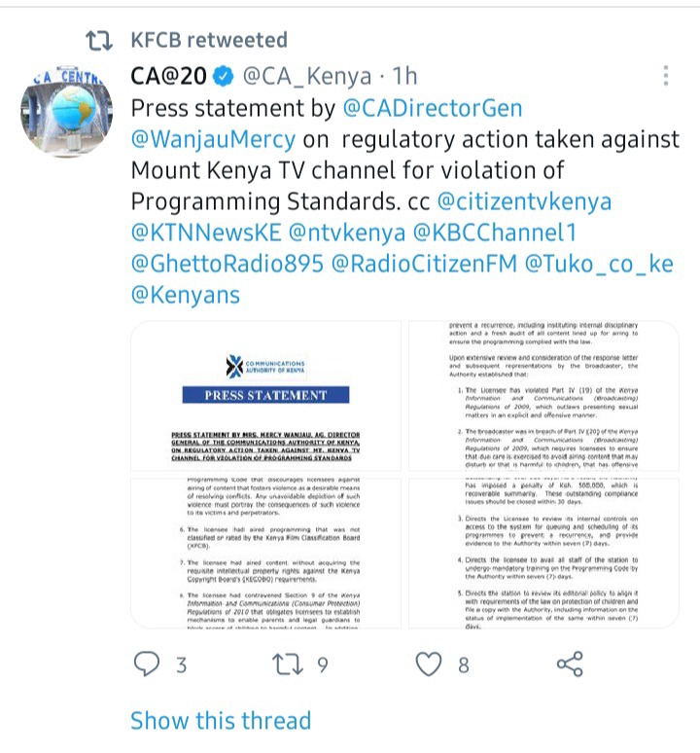Open the @citizentvkenya mention

[x=524, y=201]
